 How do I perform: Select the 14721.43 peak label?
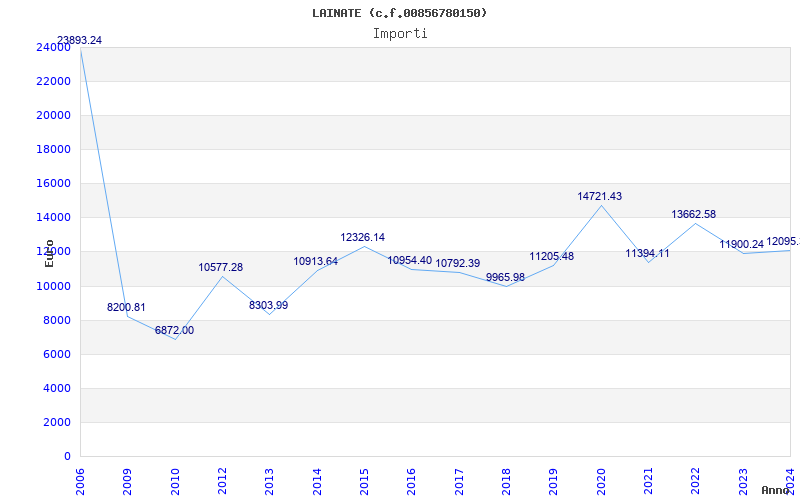pyautogui.click(x=599, y=196)
